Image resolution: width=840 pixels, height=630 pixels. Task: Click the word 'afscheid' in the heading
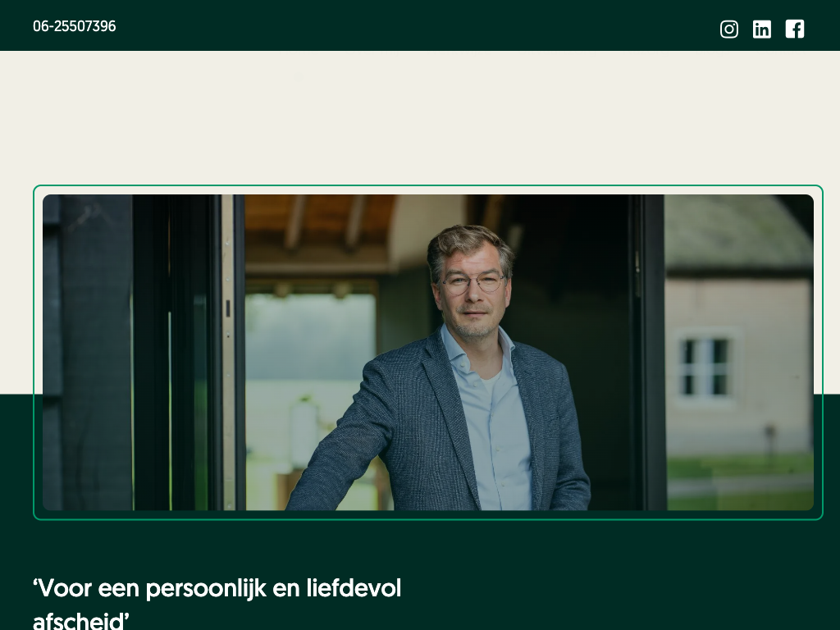[x=80, y=621]
